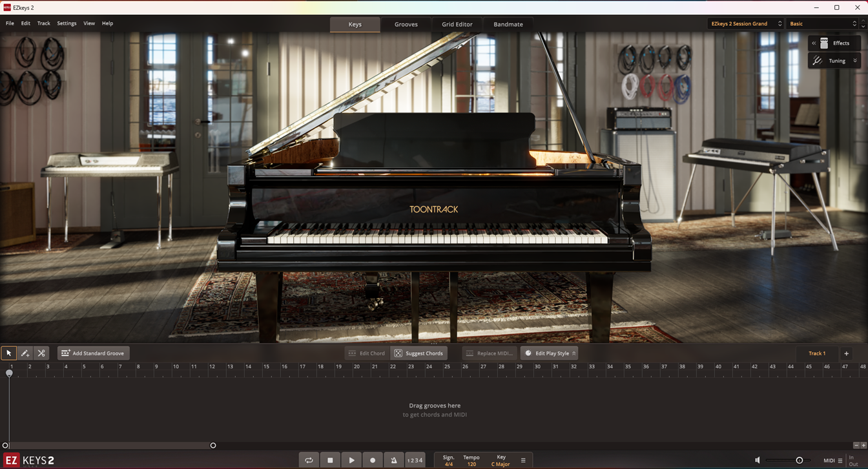Click bar 9 on the timeline ruler
Viewport: 868px width, 469px height.
pos(156,366)
